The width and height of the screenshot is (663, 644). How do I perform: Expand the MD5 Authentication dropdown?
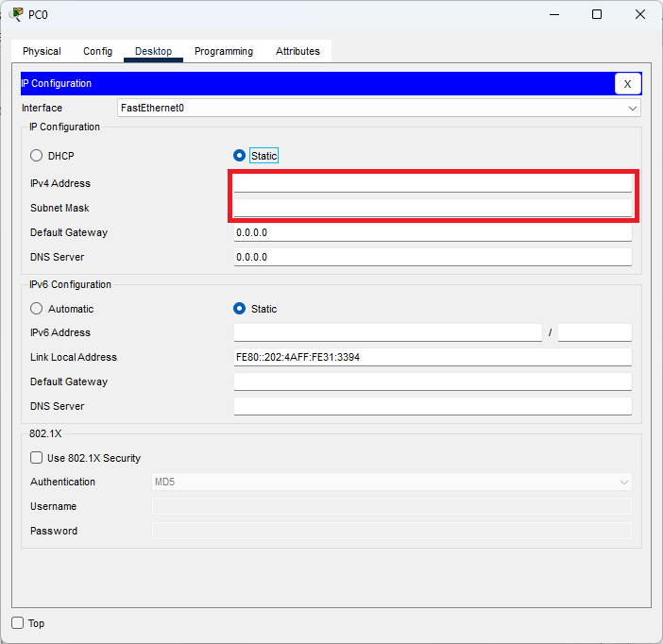[x=391, y=483]
